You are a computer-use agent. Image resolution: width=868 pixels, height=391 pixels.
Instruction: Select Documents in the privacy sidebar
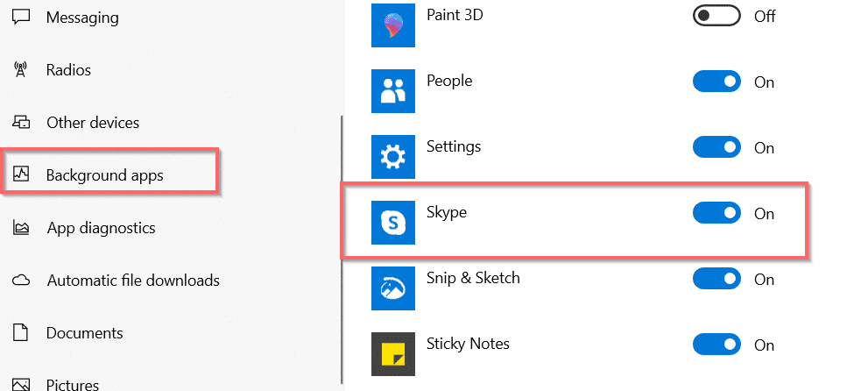84,333
